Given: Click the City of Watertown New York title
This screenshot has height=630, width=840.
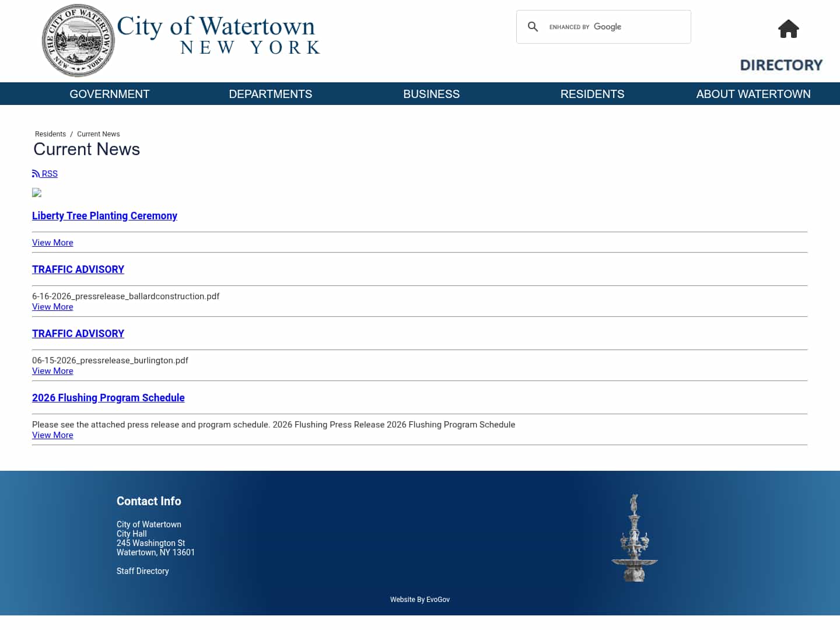Looking at the screenshot, I should 219,35.
